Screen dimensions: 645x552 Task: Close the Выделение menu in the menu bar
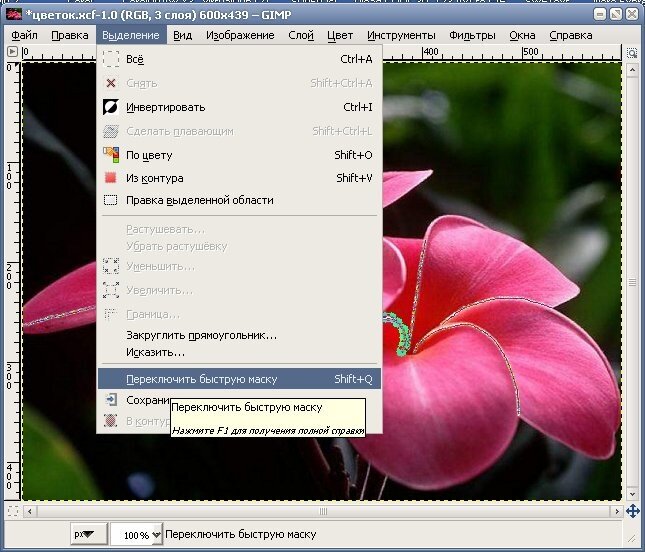click(x=131, y=35)
